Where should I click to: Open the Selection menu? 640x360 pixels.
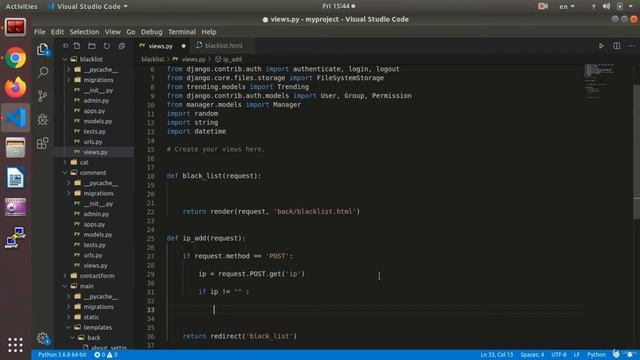click(84, 32)
